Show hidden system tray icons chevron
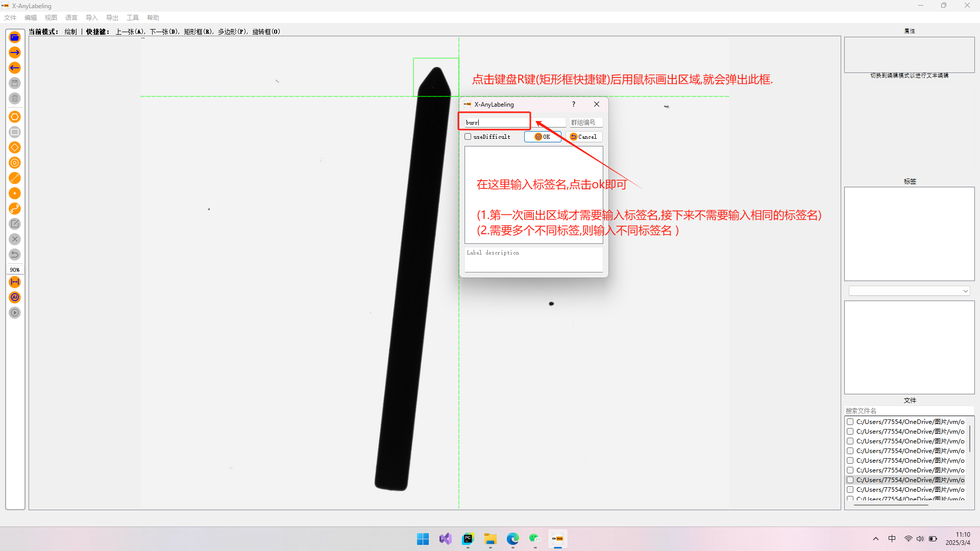The width and height of the screenshot is (980, 551). coord(876,539)
